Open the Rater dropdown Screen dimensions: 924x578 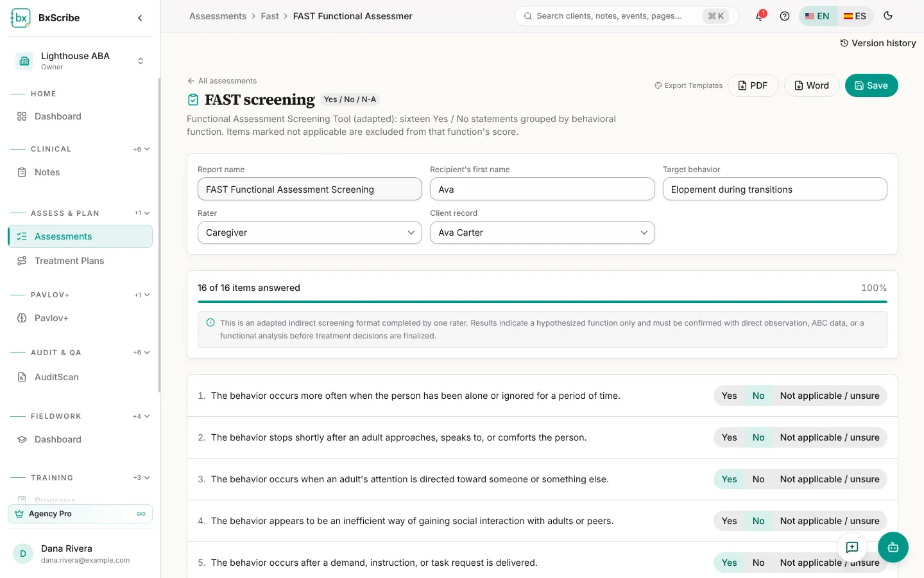pyautogui.click(x=310, y=232)
